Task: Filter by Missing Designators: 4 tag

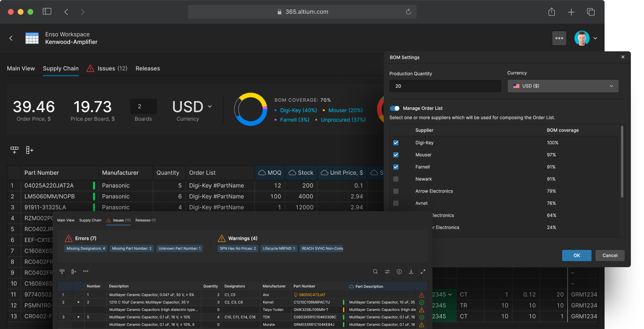Action: point(86,248)
